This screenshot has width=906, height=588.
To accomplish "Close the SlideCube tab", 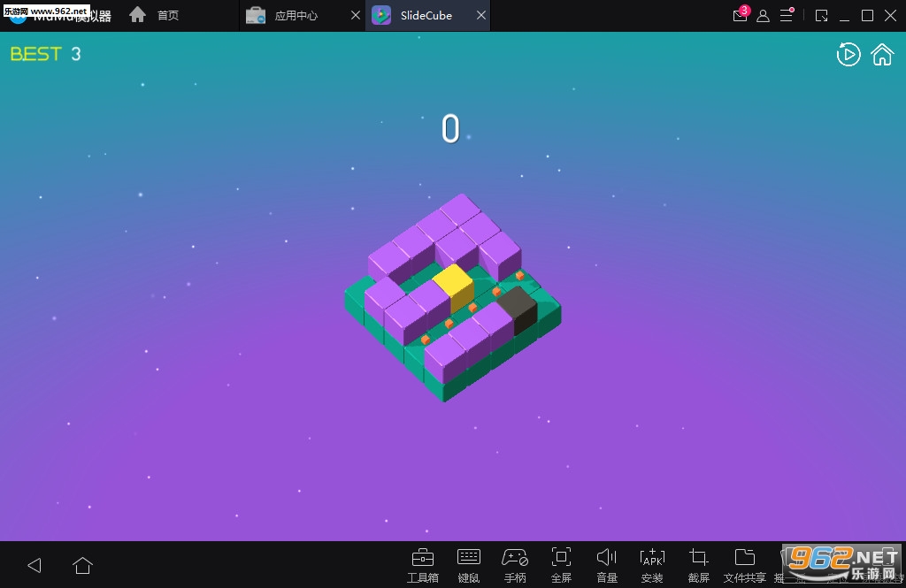I will pos(480,16).
